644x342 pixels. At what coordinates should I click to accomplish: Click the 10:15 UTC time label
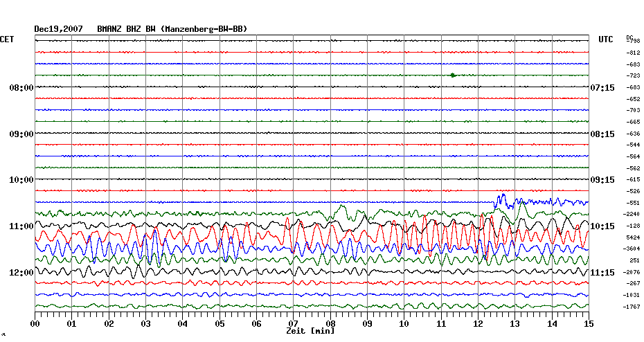click(602, 226)
